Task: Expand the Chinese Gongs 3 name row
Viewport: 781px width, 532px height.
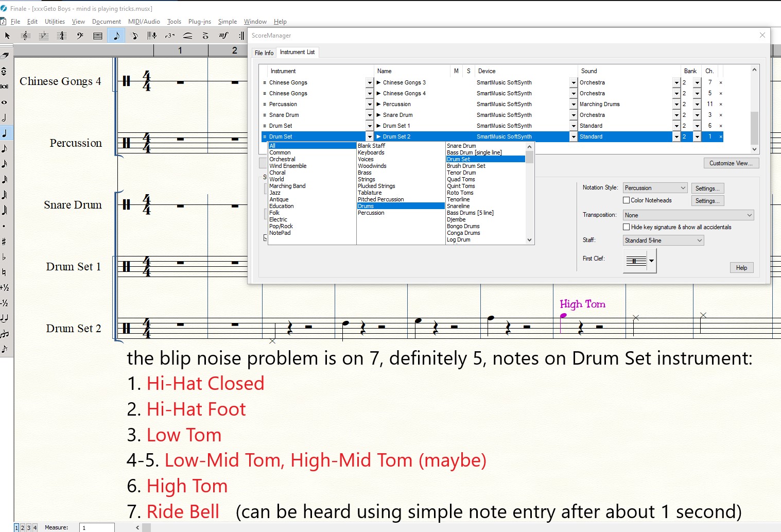Action: click(x=379, y=82)
